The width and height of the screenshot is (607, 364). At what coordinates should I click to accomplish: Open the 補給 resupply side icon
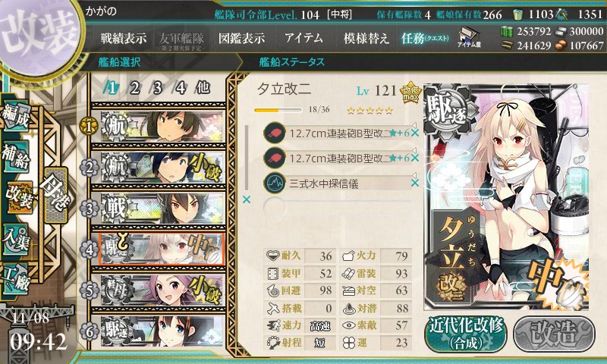pos(16,156)
